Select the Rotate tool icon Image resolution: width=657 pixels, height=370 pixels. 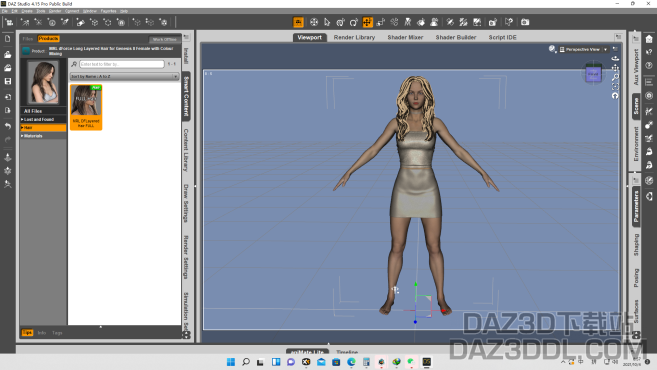pyautogui.click(x=354, y=22)
